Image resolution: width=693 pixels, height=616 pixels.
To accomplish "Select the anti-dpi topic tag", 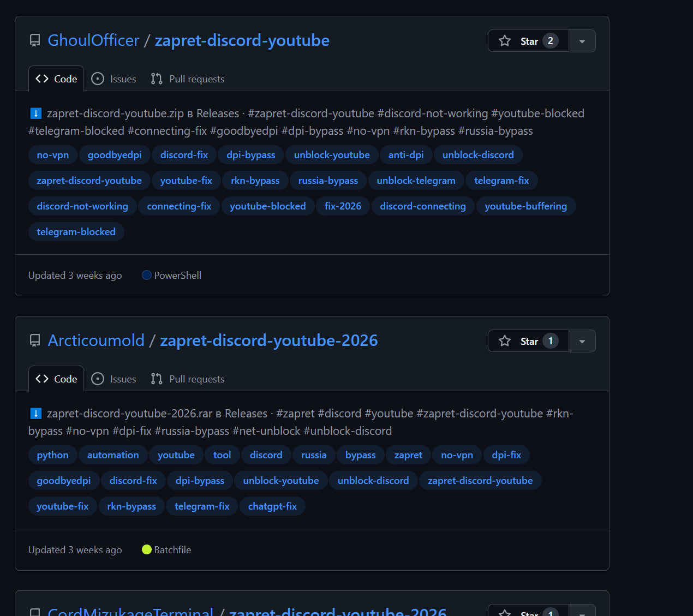I will [x=406, y=155].
